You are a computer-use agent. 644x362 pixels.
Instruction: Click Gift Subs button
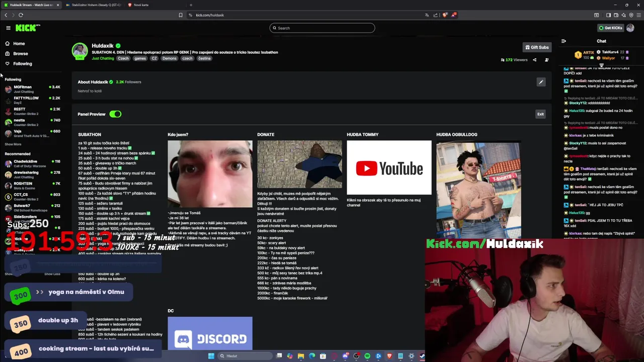(537, 47)
